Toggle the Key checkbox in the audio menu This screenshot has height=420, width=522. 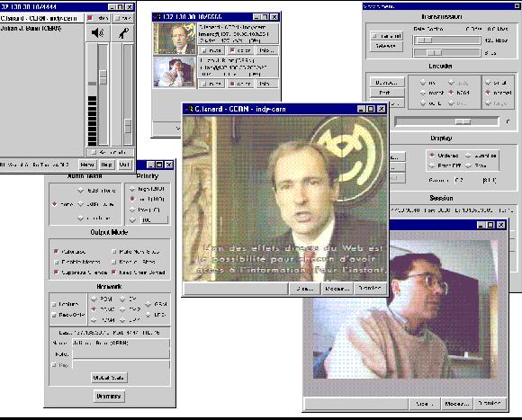tap(54, 365)
